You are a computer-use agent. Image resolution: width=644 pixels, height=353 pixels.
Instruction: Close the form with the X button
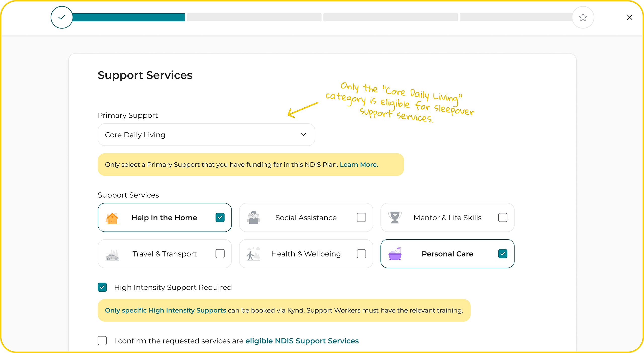pos(629,17)
